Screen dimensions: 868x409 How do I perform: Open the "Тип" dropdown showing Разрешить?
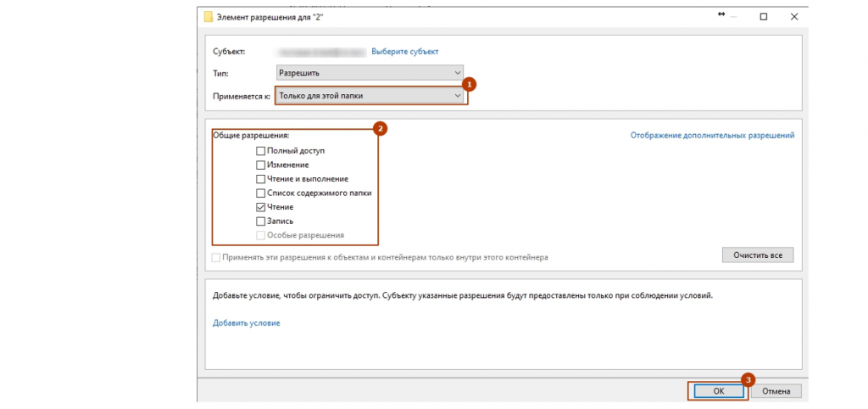[x=370, y=73]
